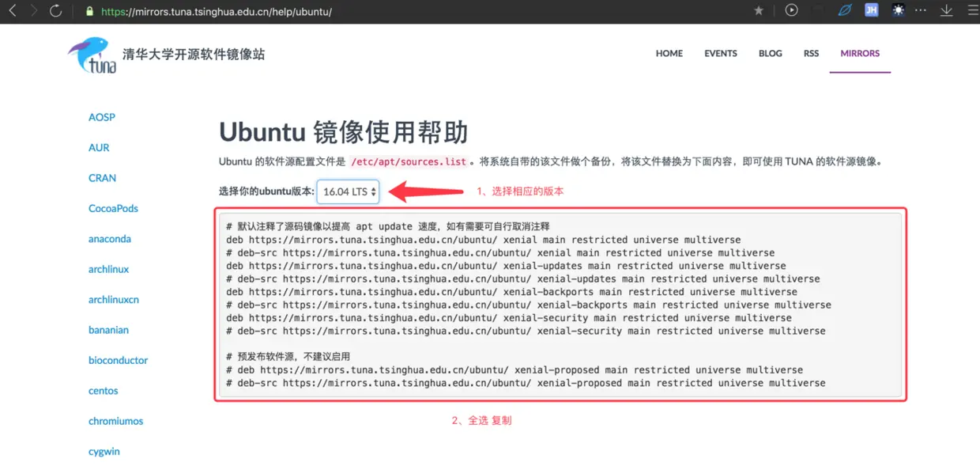Viewport: 980px width, 466px height.
Task: Open the ubuntu version dropdown showing 16.04 LTS
Action: coord(349,191)
